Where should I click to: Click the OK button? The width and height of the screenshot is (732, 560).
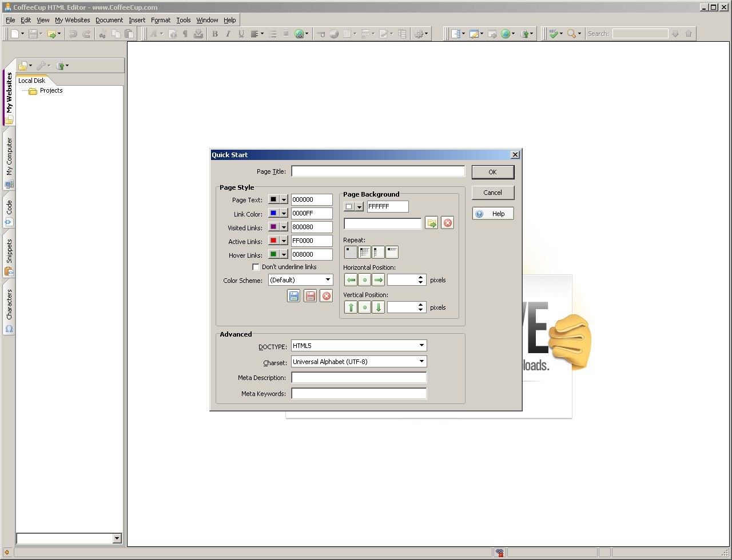coord(492,172)
